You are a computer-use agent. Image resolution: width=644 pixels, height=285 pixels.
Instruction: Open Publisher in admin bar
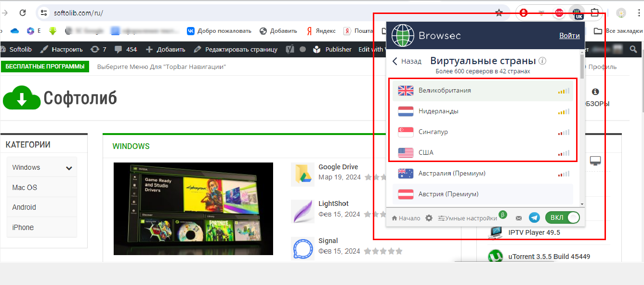[332, 49]
